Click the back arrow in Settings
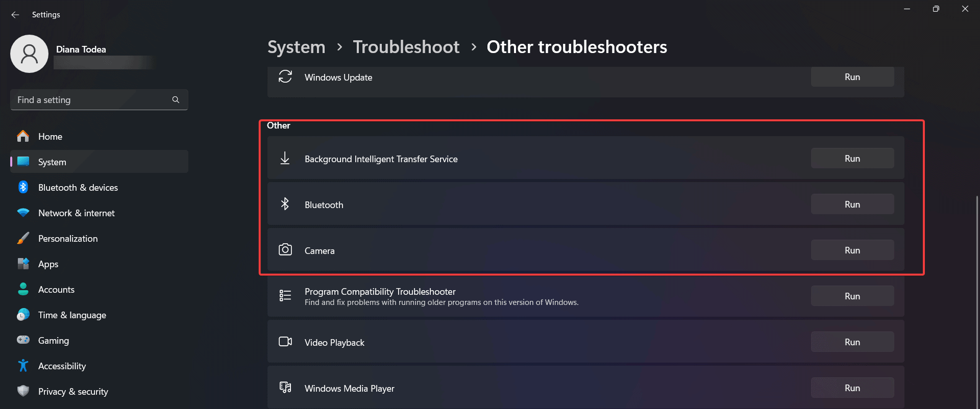 (x=15, y=15)
